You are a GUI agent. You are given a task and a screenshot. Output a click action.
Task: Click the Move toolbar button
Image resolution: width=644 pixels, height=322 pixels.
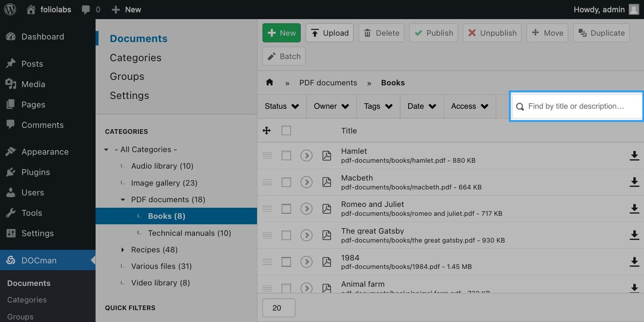click(548, 33)
